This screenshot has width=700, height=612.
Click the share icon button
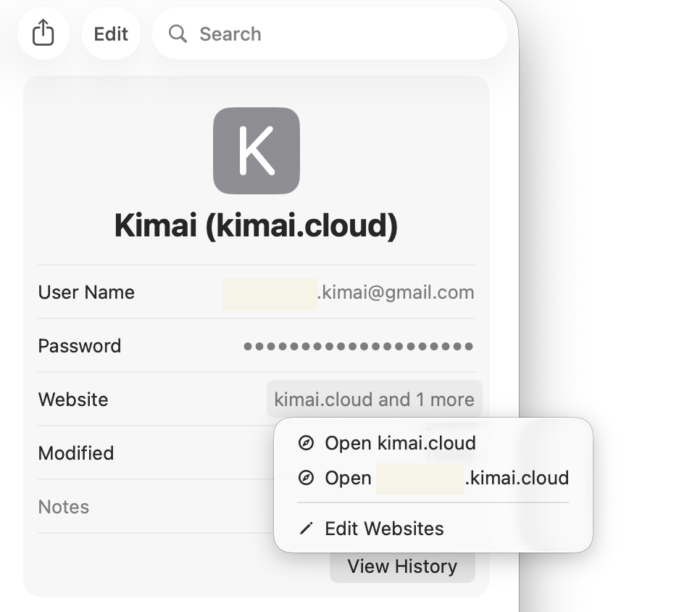click(43, 33)
